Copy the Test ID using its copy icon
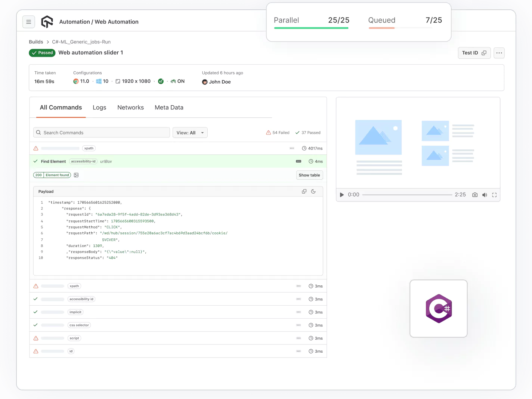 coord(484,53)
